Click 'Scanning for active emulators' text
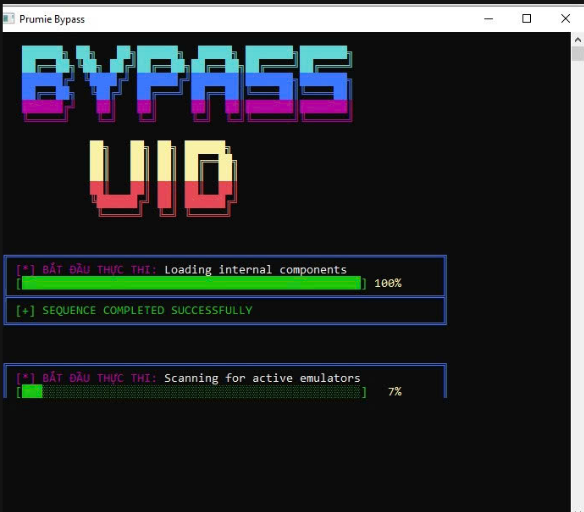Screen dimensions: 584x512 pyautogui.click(x=262, y=378)
